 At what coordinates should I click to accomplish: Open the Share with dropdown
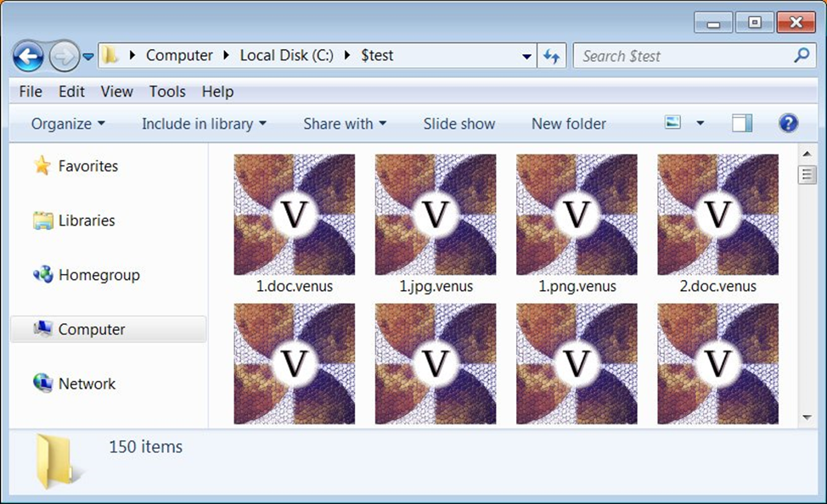click(x=345, y=124)
